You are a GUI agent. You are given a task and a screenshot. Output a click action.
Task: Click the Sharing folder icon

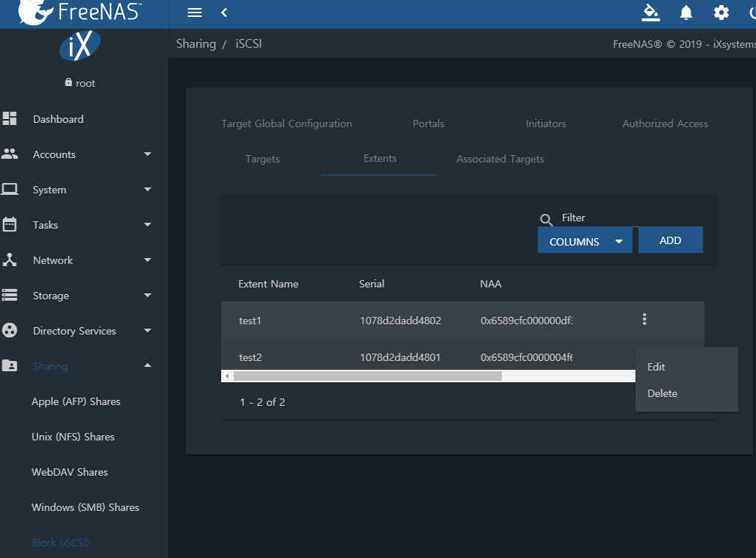(10, 365)
